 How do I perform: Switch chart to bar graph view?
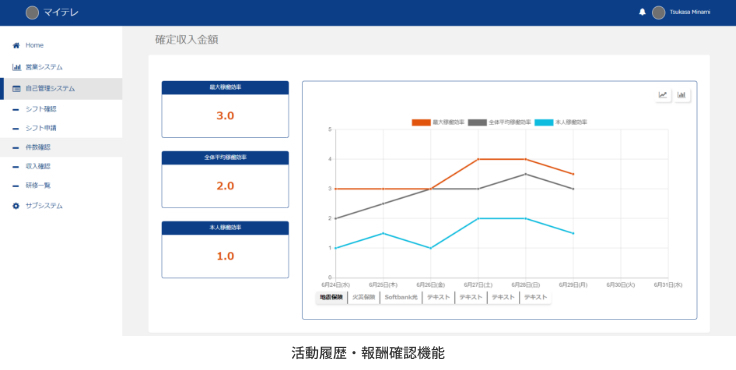coord(682,95)
